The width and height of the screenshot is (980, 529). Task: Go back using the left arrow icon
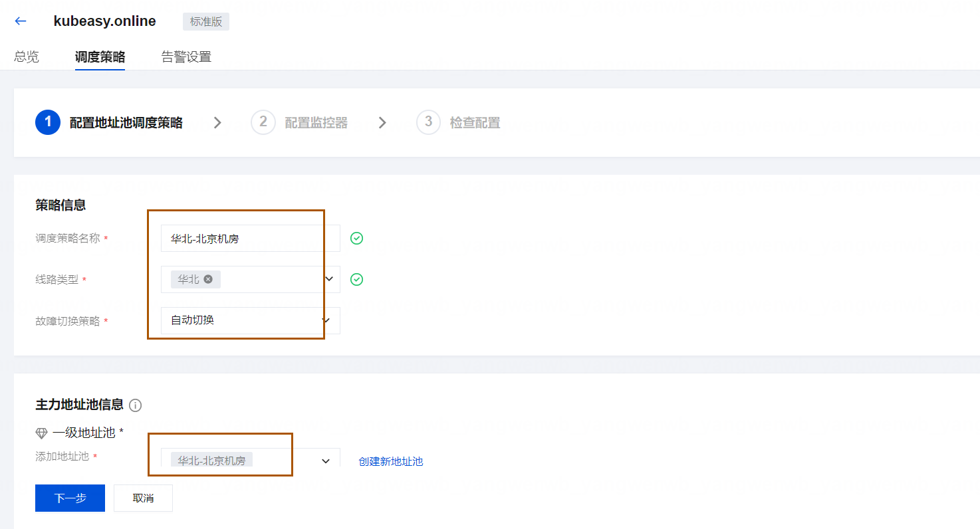pos(21,21)
